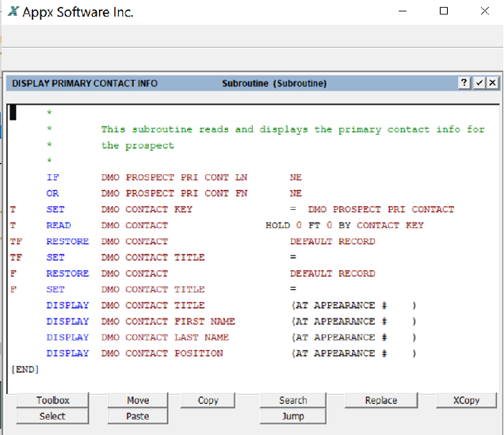The height and width of the screenshot is (435, 504).
Task: Click the TF-flagged SET DMO CONTACT TITLE line
Action: [x=153, y=258]
